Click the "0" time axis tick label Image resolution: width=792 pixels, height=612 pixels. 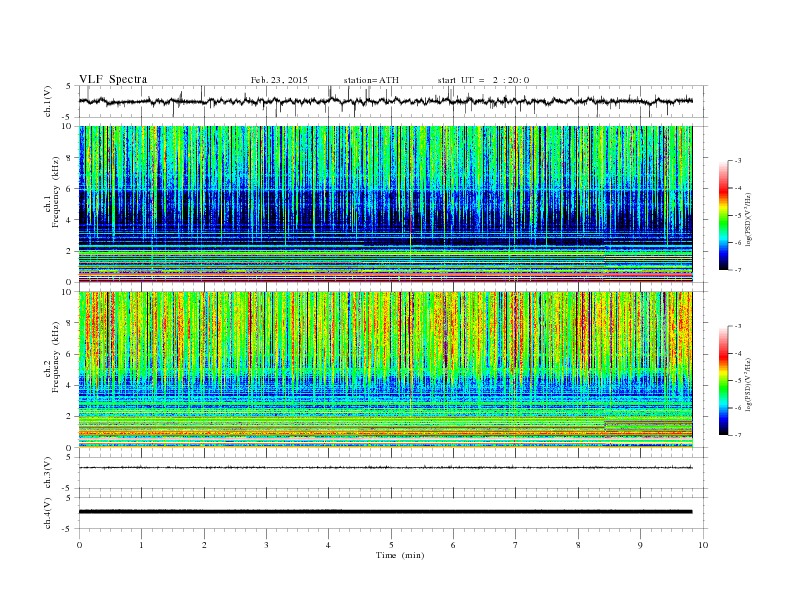pos(79,545)
